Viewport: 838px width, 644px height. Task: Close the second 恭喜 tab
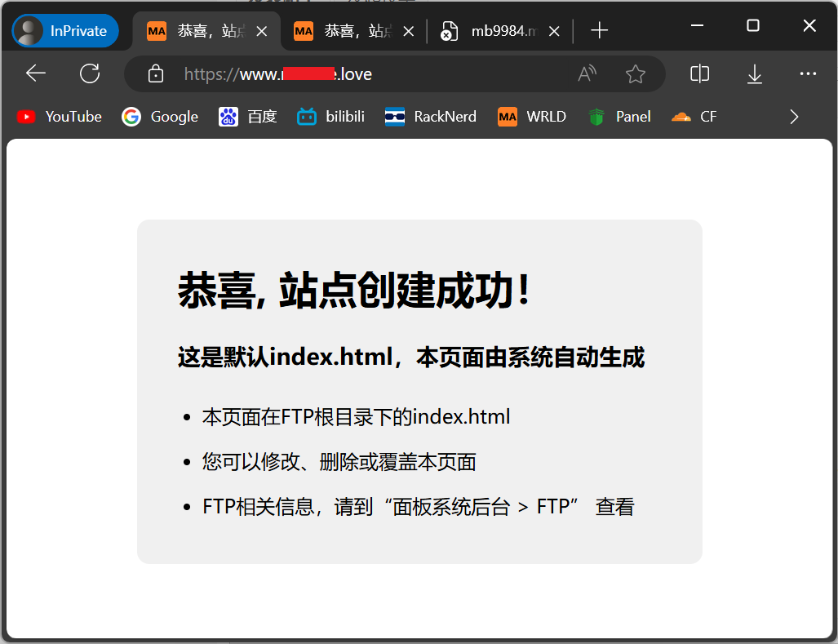tap(409, 32)
